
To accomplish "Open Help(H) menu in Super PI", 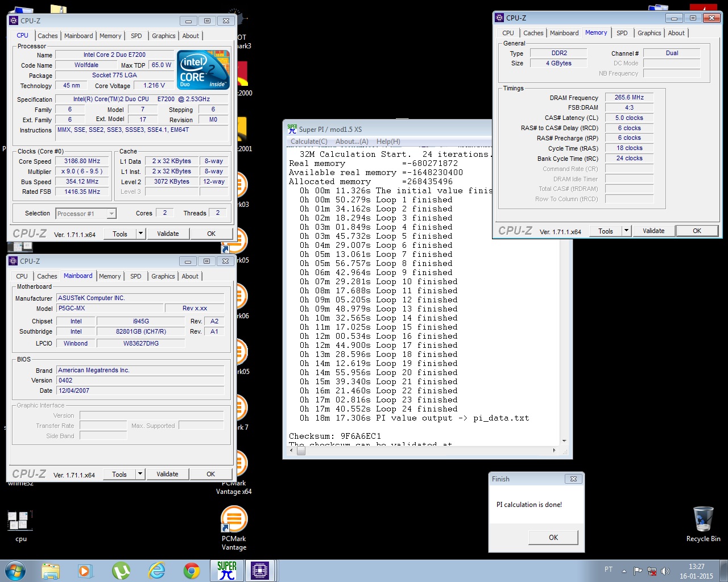I will coord(388,142).
